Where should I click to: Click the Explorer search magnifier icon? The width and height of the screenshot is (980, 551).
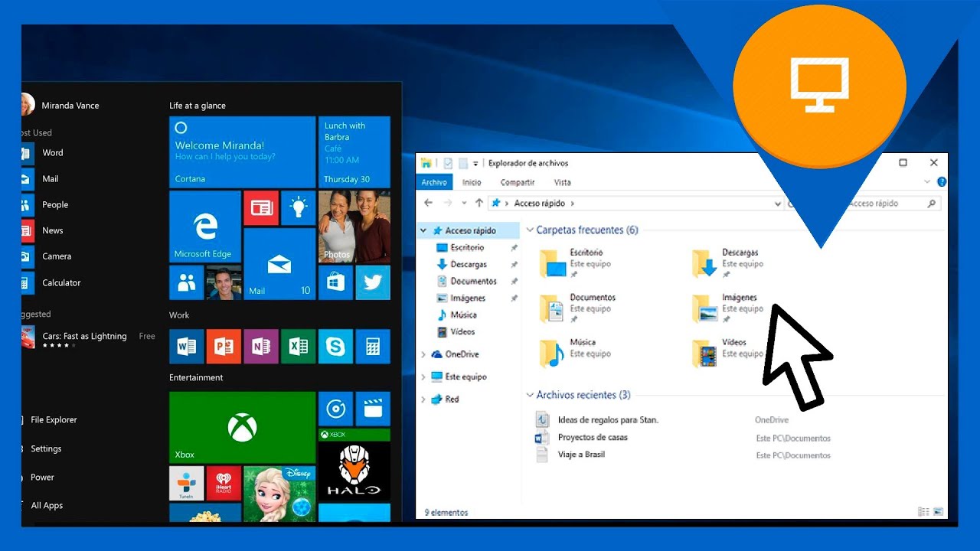click(931, 204)
